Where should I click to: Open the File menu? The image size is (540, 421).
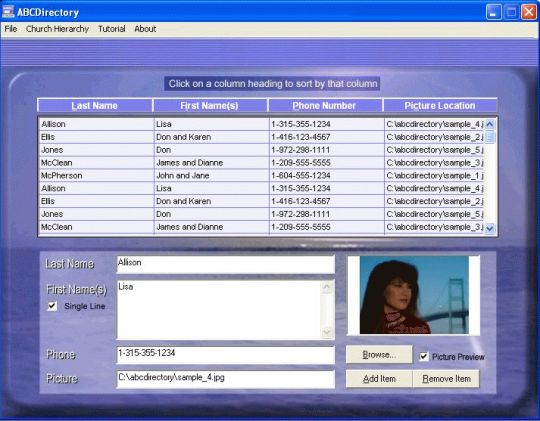(11, 29)
